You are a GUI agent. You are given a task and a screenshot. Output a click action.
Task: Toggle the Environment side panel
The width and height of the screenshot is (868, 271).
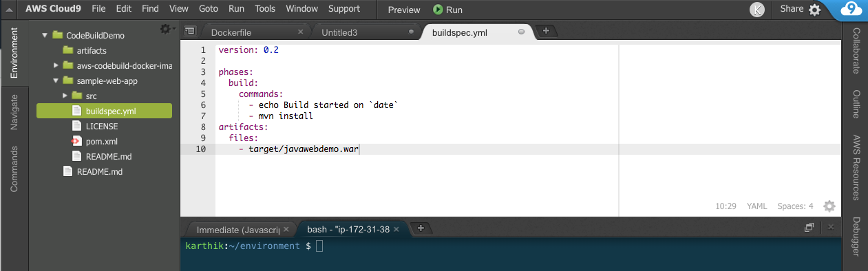coord(14,54)
